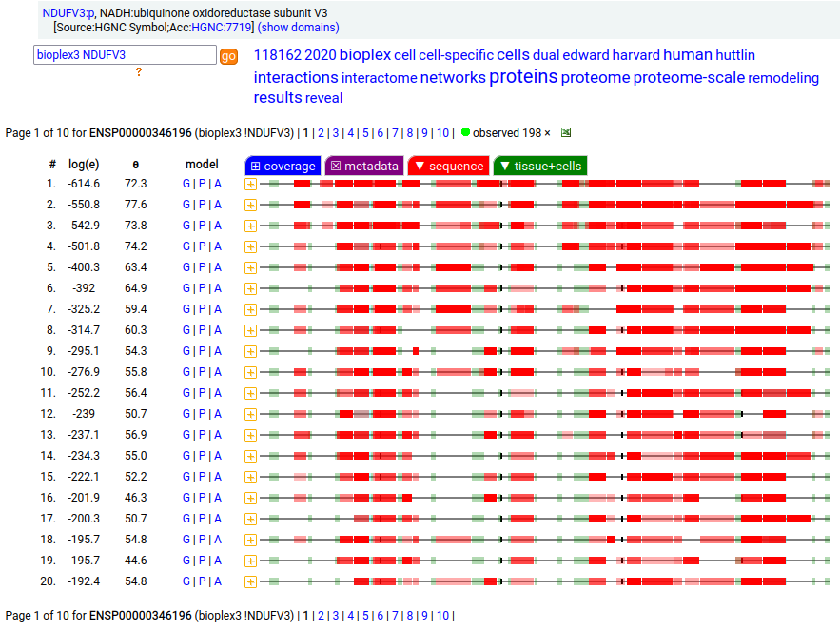Image resolution: width=840 pixels, height=630 pixels.
Task: Open P model link for row 7
Action: pos(202,309)
